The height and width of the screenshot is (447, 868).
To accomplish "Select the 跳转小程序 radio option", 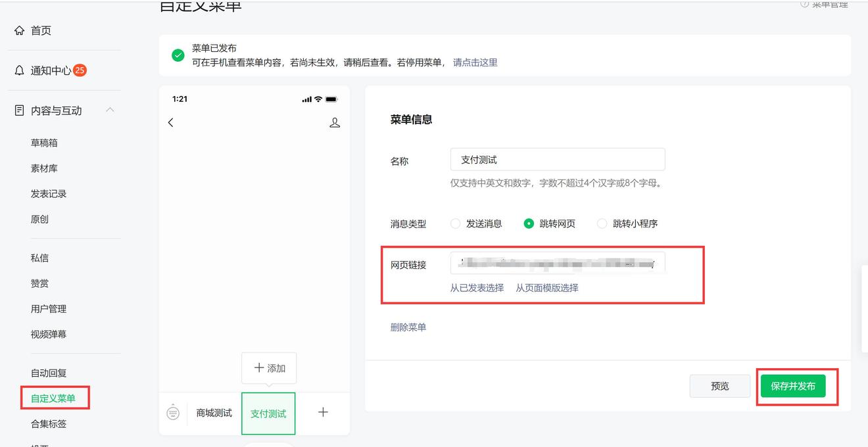I will coord(602,223).
